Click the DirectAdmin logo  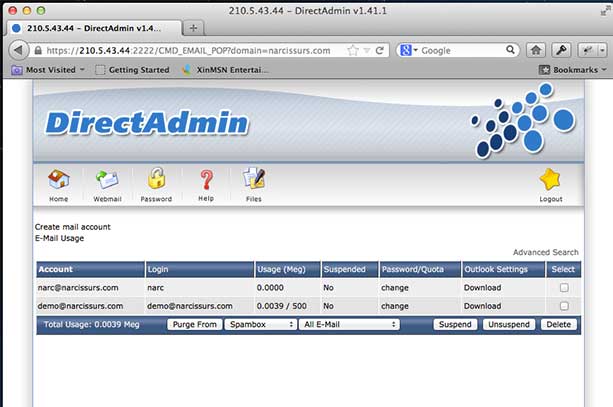147,123
